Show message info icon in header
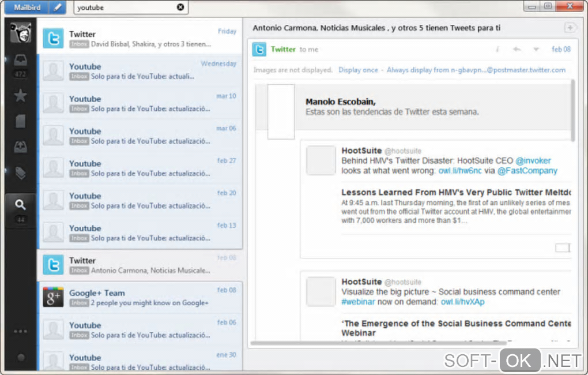 click(x=497, y=49)
